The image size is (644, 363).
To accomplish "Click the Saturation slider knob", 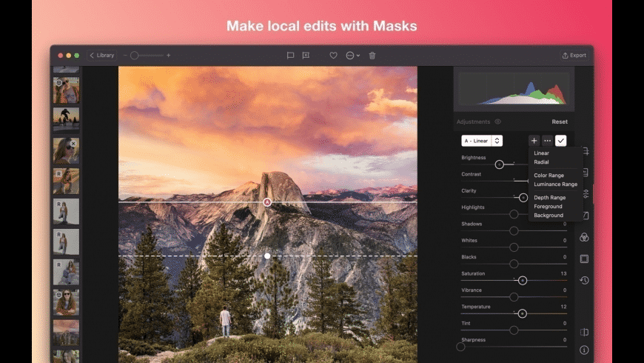I will coord(523,280).
